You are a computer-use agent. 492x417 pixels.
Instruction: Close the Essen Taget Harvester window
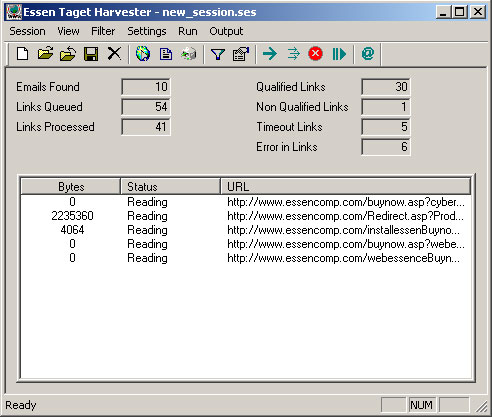pyautogui.click(x=478, y=12)
